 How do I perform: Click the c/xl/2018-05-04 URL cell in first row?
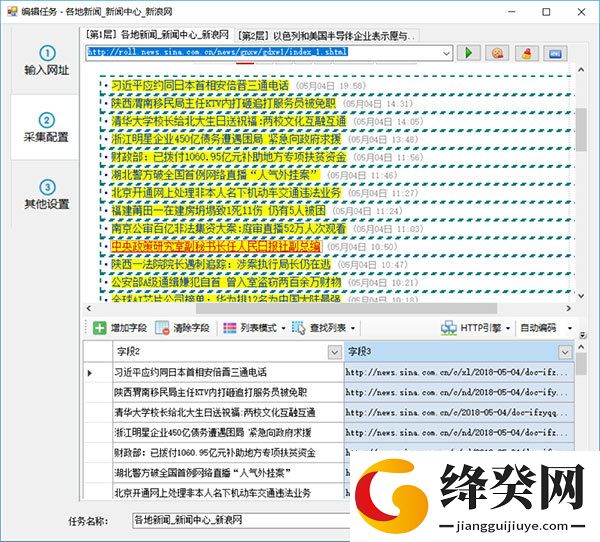[x=459, y=372]
